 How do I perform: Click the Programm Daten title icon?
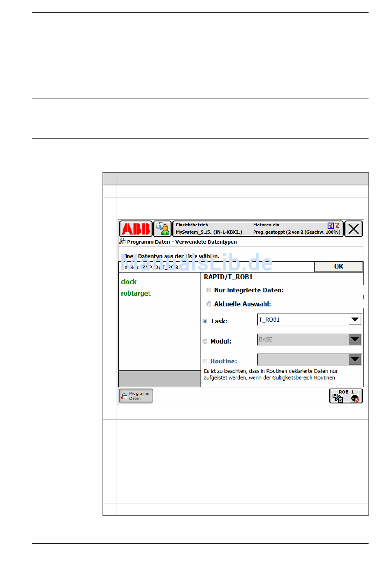click(x=123, y=242)
